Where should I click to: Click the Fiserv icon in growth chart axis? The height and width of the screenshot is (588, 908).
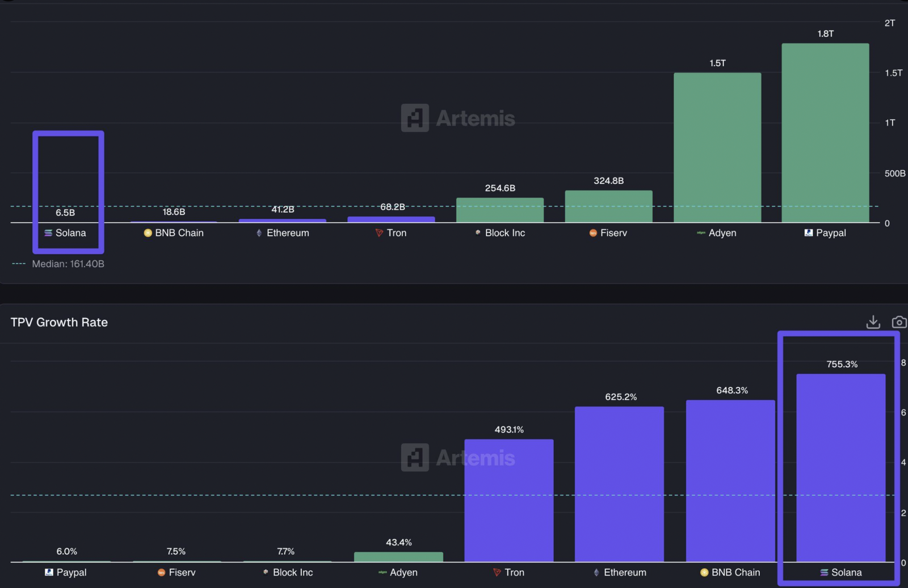pos(161,573)
